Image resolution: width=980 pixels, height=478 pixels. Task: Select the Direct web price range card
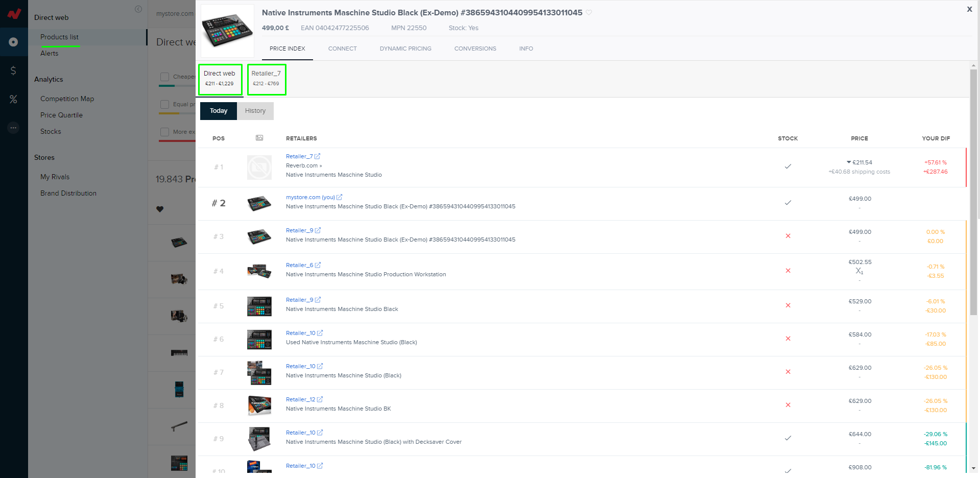coord(220,79)
